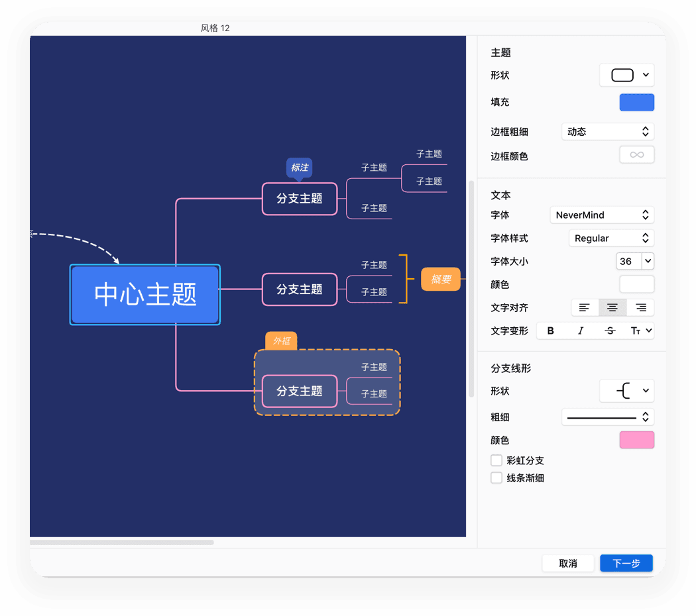Open the branch line shape dropdown
Screen dimensions: 696x616
click(x=626, y=391)
